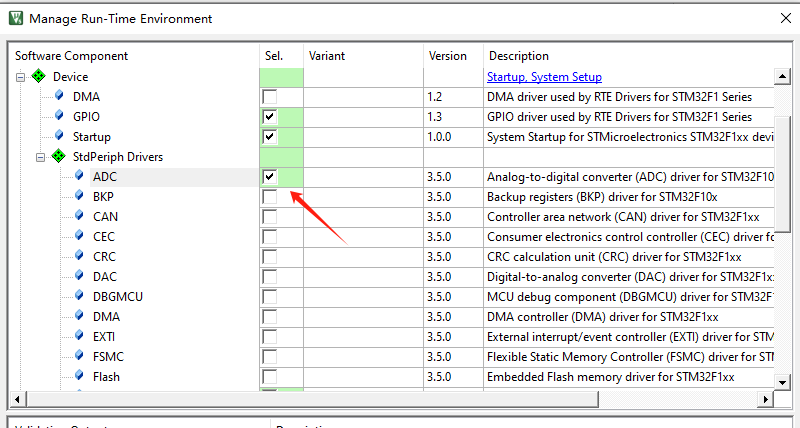Screen dimensions: 800x428
Task: Select the DBGMCU checkbox
Action: coord(269,297)
